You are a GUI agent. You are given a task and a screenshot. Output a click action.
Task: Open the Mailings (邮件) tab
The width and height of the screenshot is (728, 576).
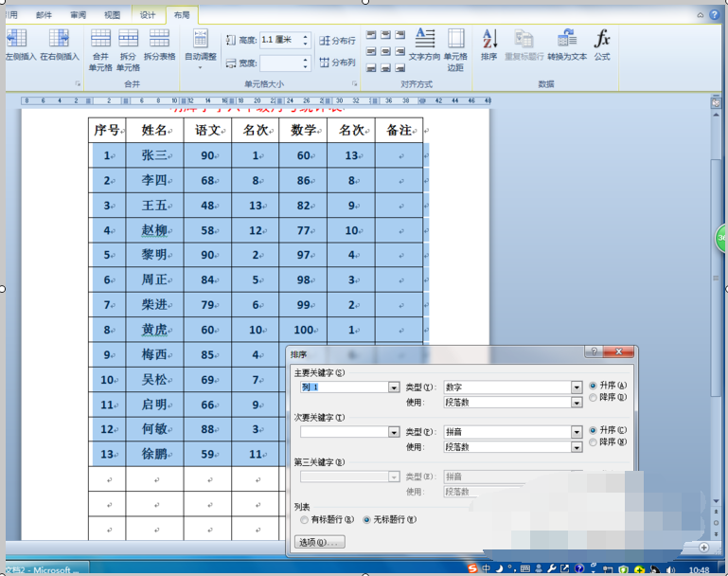pyautogui.click(x=44, y=15)
